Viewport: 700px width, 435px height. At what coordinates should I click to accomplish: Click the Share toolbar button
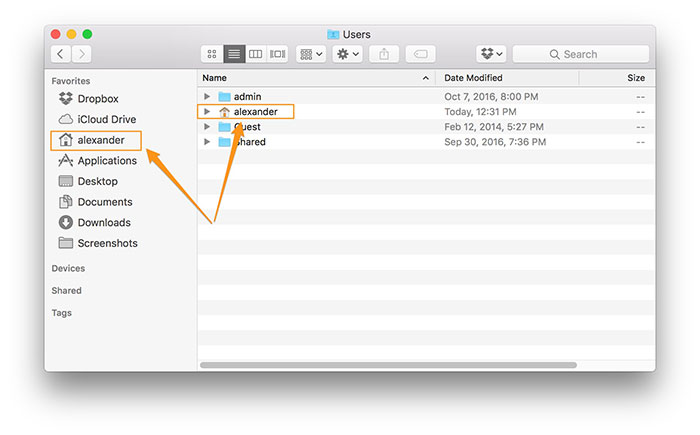click(384, 54)
